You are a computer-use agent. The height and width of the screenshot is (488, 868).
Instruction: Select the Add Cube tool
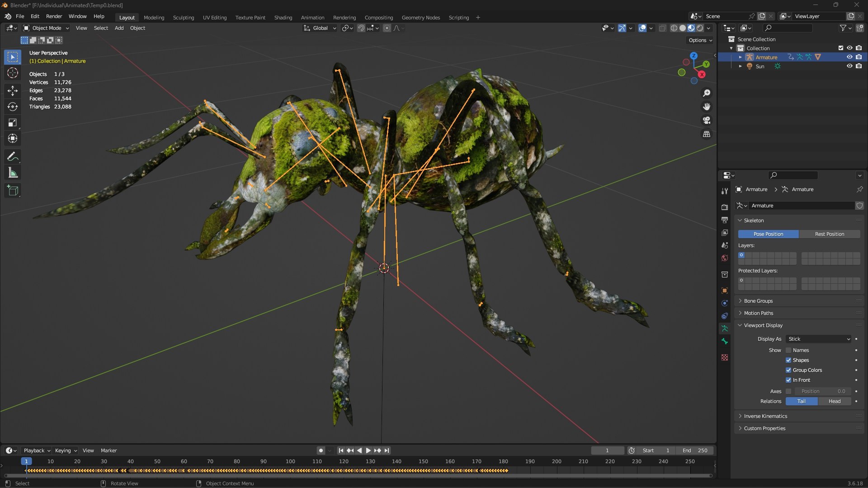pos(13,191)
